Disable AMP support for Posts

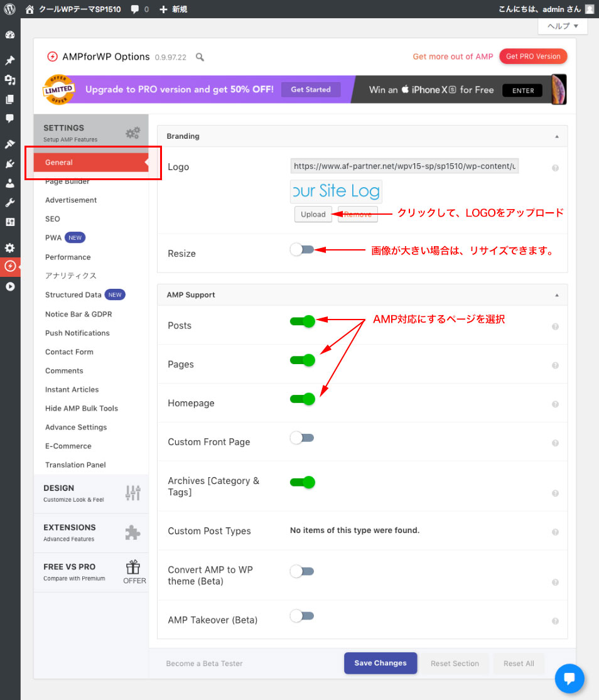(x=303, y=321)
